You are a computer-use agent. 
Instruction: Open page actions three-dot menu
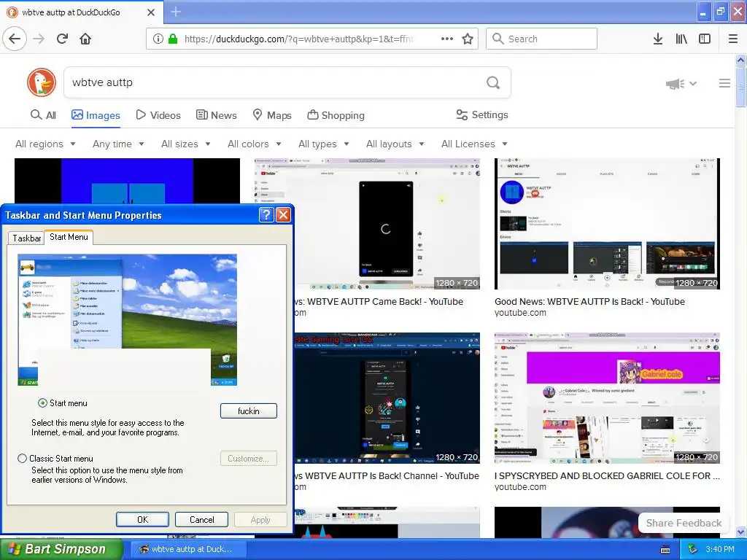(447, 39)
